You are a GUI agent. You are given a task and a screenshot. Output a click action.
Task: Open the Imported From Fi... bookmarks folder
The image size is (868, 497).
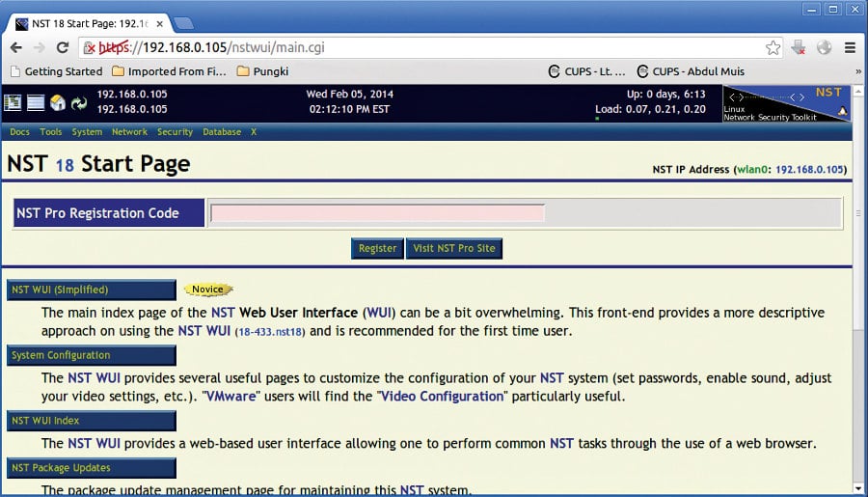click(x=170, y=71)
